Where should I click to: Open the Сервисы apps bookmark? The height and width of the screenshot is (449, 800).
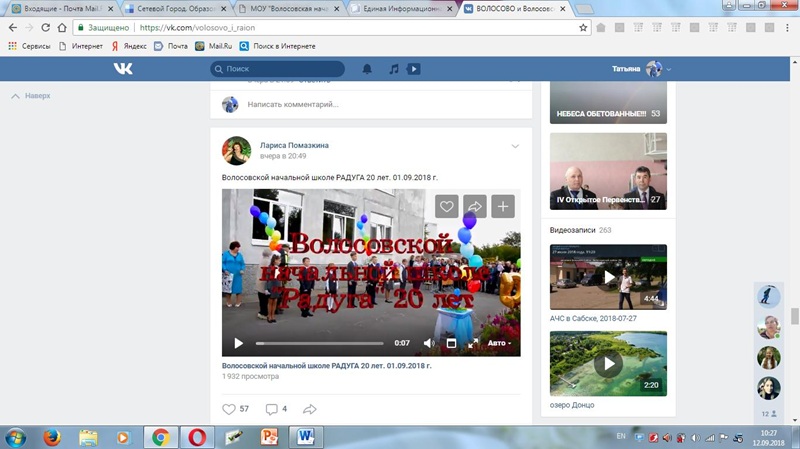(x=29, y=46)
